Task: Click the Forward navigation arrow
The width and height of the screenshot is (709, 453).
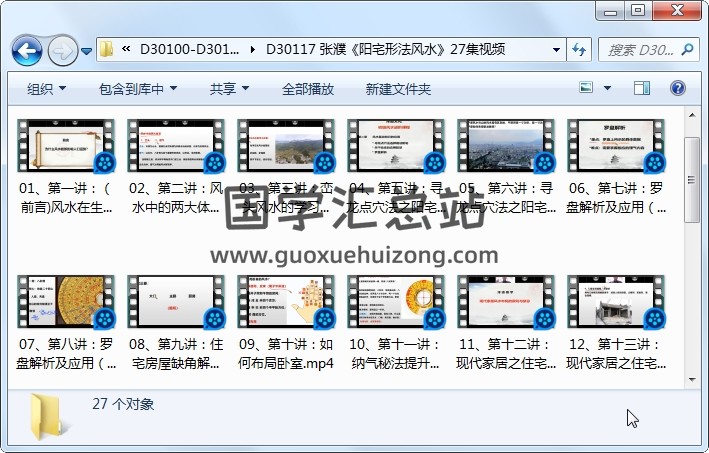Action: pos(62,49)
